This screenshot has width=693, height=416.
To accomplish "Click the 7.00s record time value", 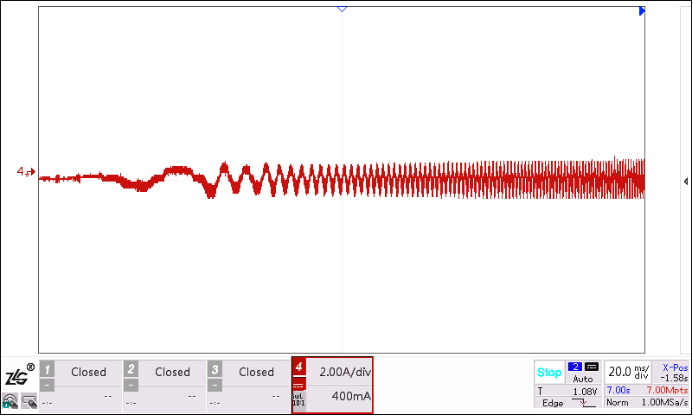I will 618,390.
